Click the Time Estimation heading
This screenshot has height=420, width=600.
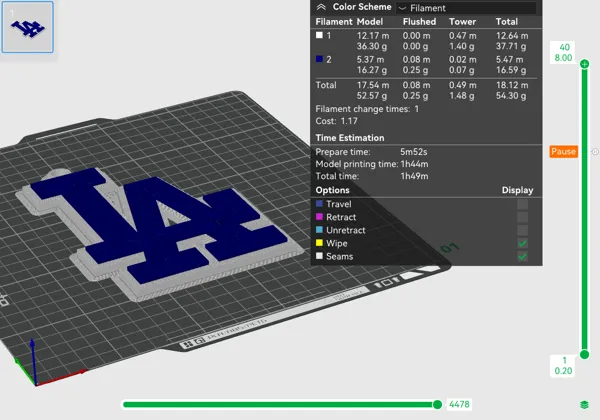(350, 138)
